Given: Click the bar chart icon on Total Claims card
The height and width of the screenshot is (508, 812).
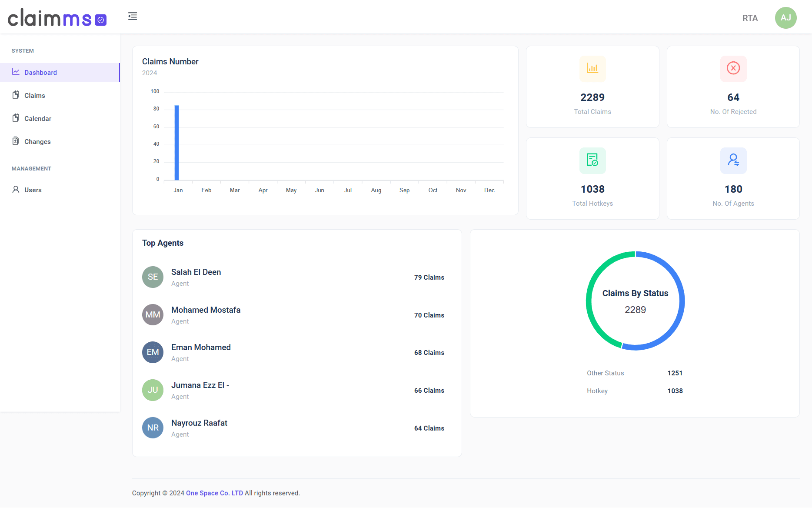Looking at the screenshot, I should 592,69.
